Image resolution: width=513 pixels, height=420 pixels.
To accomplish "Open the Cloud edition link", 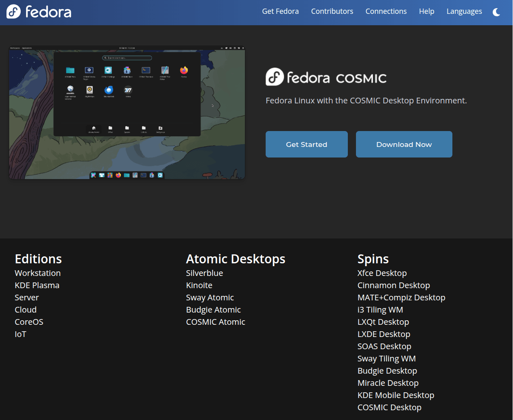I will coord(26,310).
